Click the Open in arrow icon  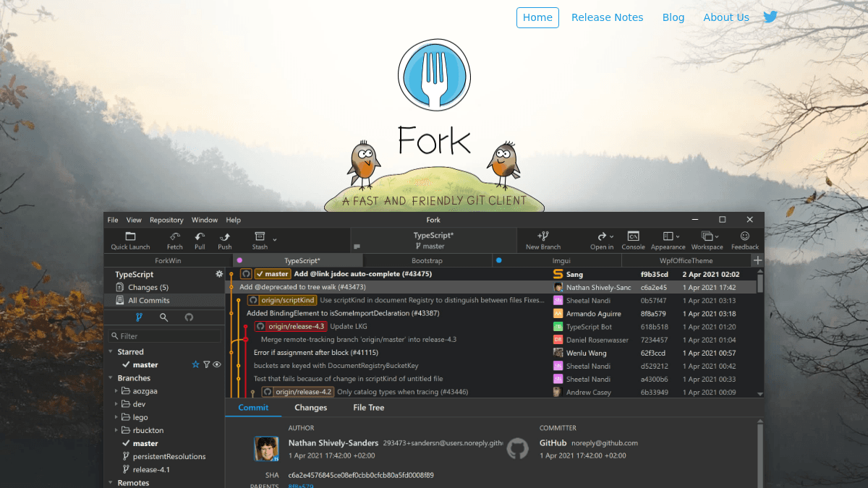tap(601, 236)
